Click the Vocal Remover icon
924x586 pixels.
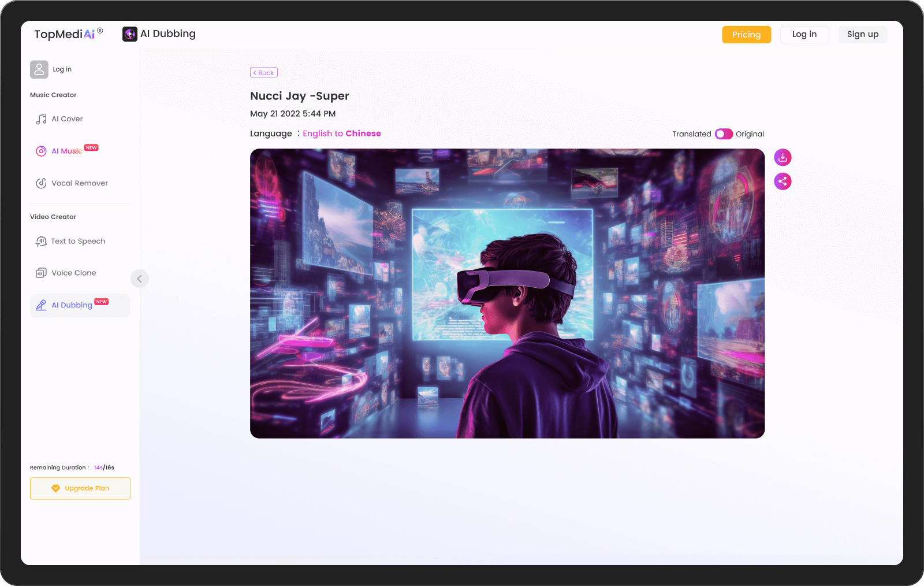click(41, 183)
